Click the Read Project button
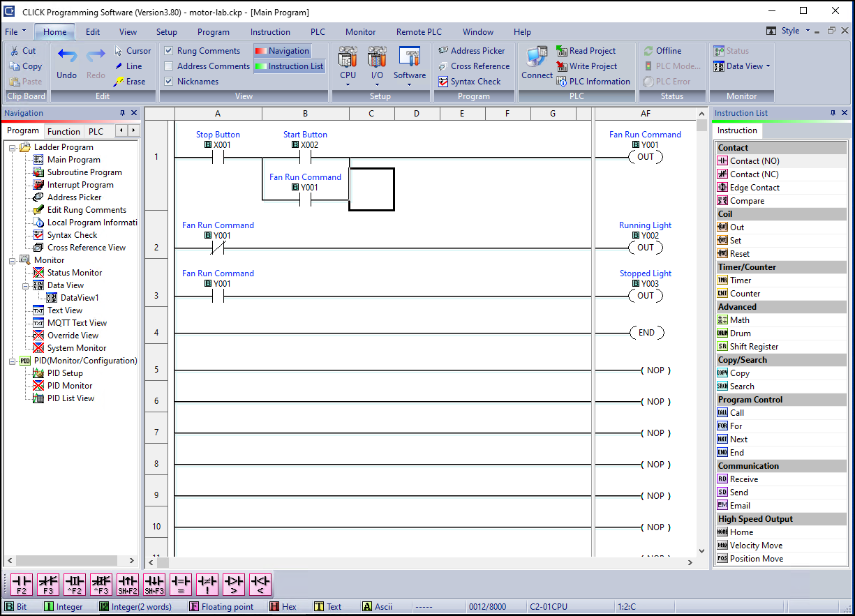Image resolution: width=855 pixels, height=616 pixels. tap(589, 50)
